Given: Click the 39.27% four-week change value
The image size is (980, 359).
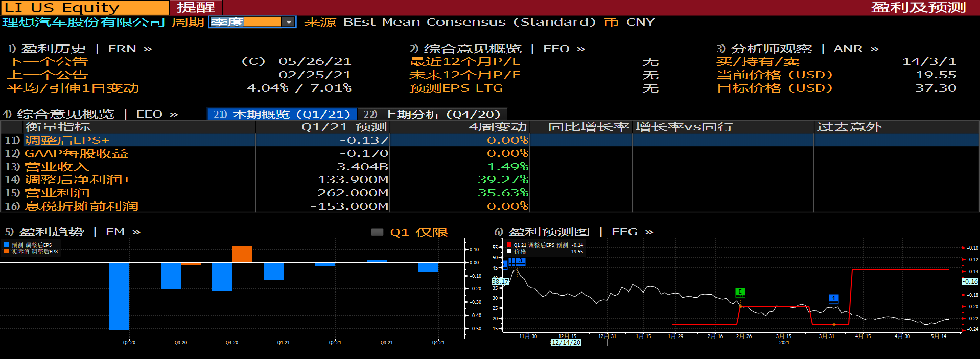Looking at the screenshot, I should (503, 179).
